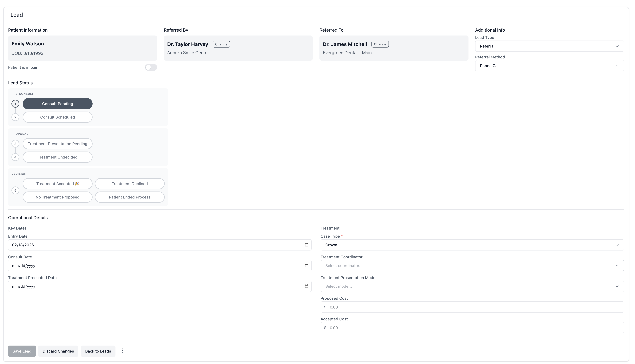Click Discard Changes
Viewport: 635px width, 364px height.
coord(58,351)
